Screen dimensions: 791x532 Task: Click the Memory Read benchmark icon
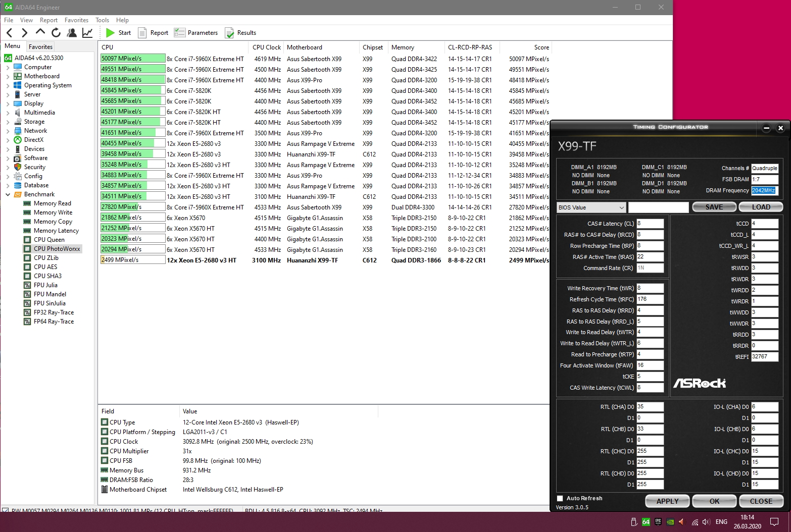[27, 203]
